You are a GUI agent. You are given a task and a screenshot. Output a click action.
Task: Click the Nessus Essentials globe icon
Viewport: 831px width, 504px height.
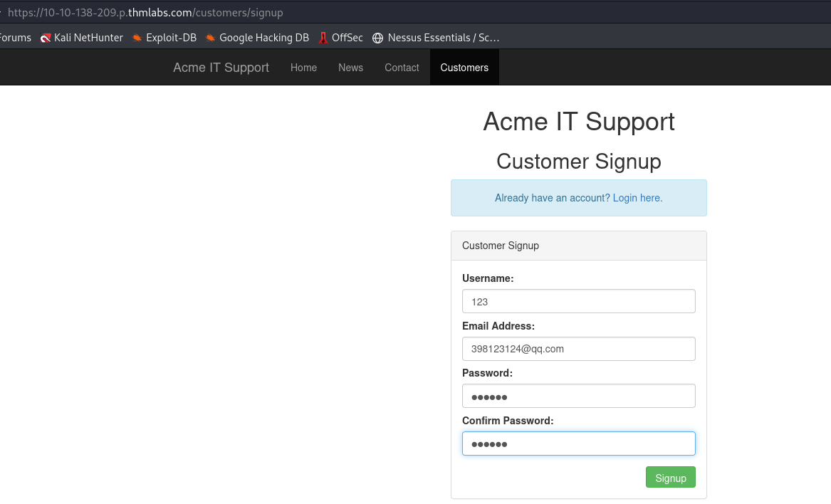click(378, 38)
